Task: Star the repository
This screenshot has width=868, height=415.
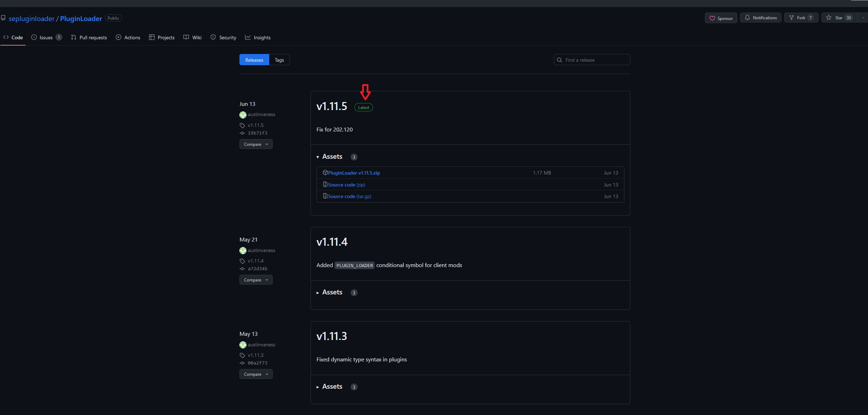Action: [x=839, y=18]
